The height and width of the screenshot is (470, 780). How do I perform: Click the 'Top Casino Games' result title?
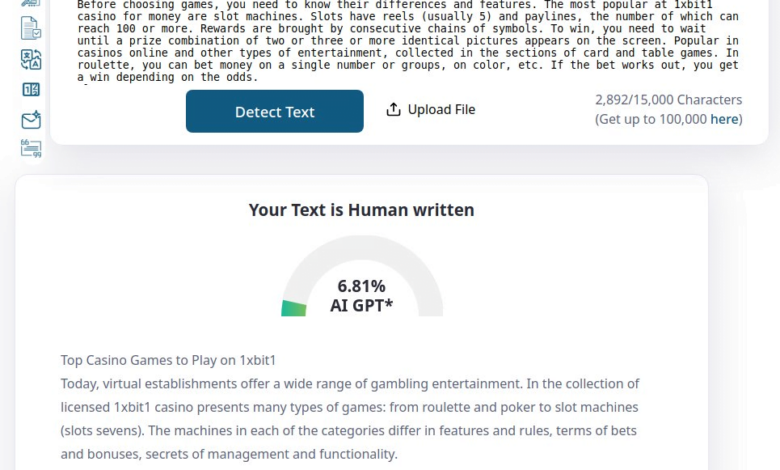pyautogui.click(x=168, y=360)
